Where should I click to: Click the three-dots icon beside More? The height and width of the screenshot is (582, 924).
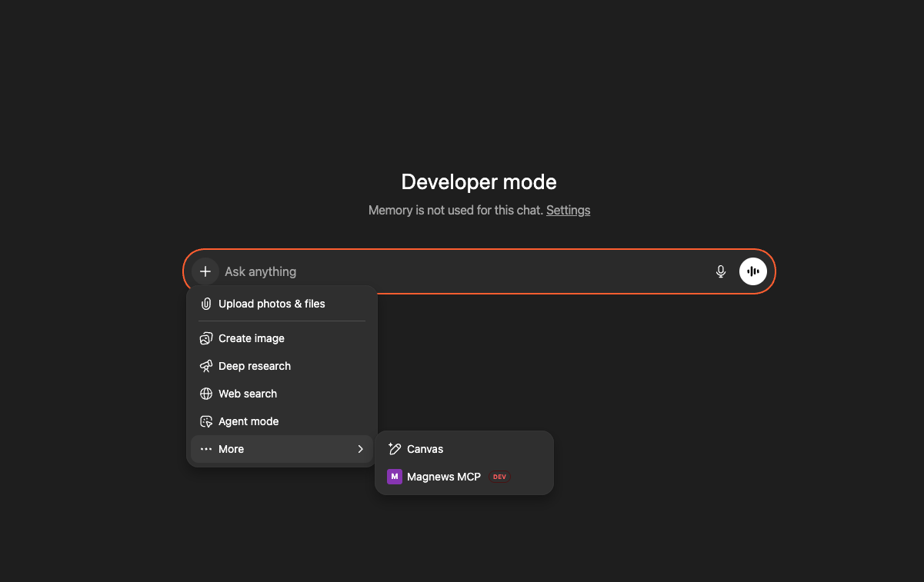coord(206,449)
